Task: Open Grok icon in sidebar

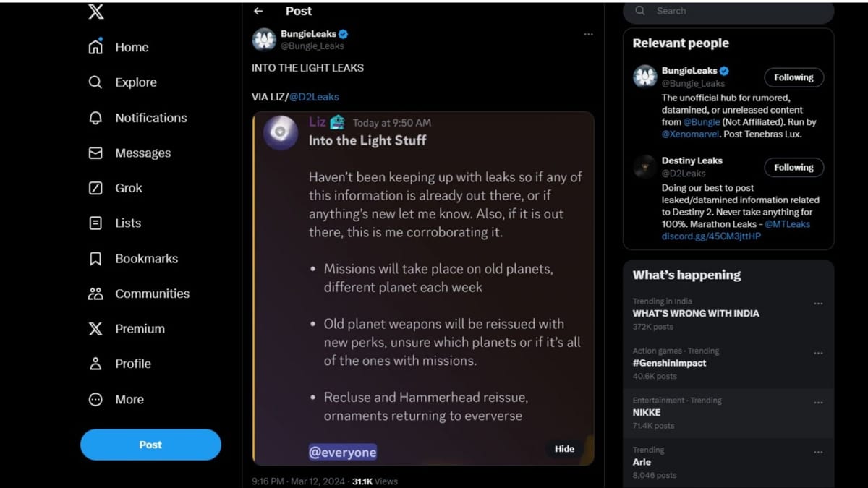Action: [x=95, y=188]
